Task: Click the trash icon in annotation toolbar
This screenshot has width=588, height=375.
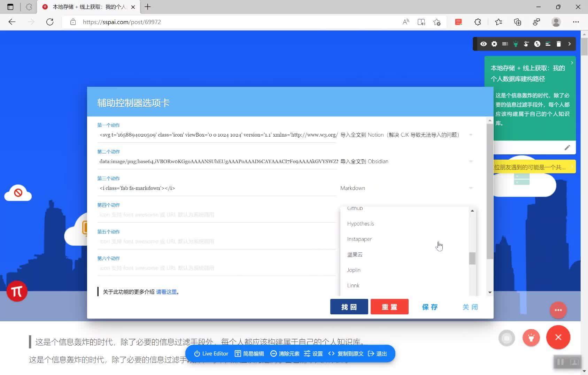Action: pyautogui.click(x=559, y=44)
